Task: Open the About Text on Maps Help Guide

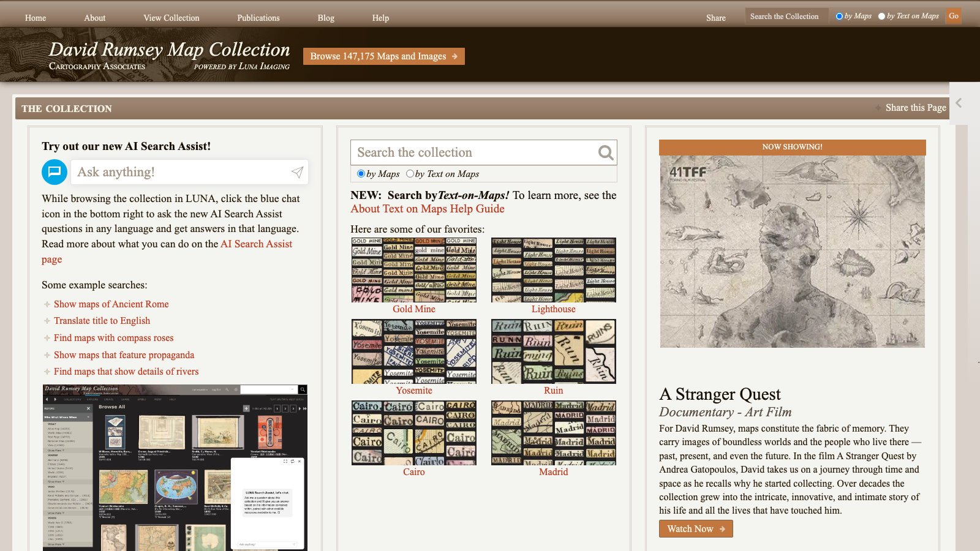Action: point(427,209)
